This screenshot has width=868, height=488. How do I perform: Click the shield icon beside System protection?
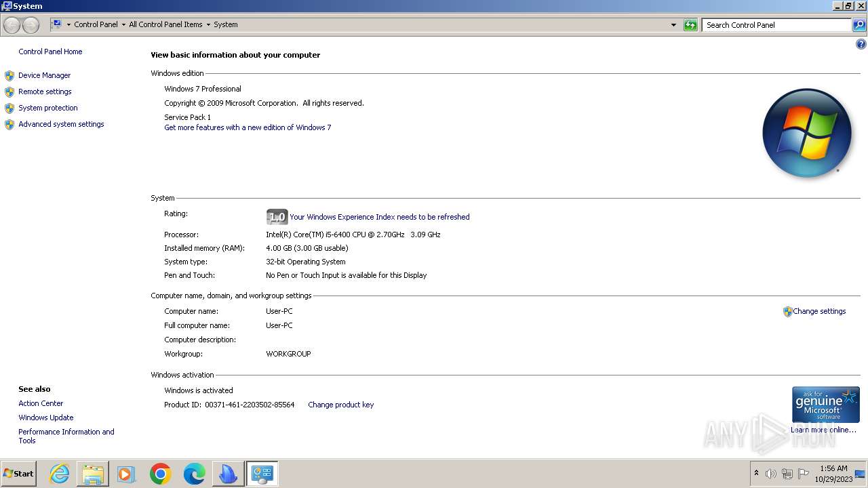click(9, 108)
